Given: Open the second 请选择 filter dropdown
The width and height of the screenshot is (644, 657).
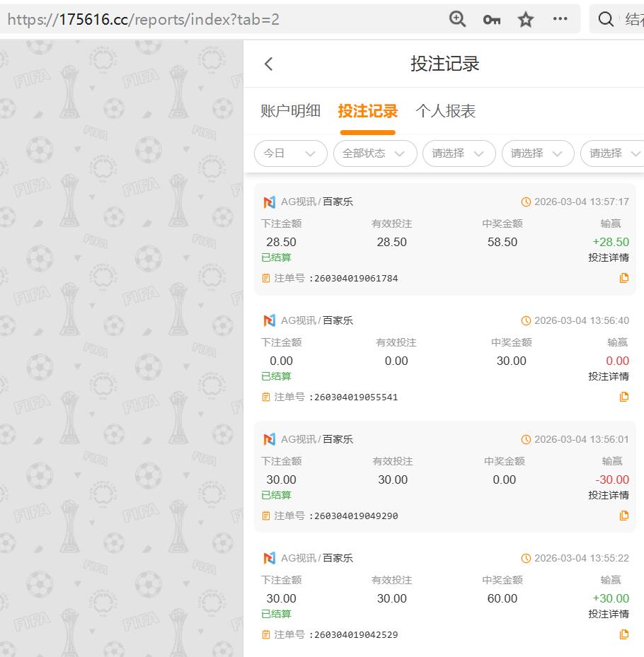Looking at the screenshot, I should click(538, 153).
